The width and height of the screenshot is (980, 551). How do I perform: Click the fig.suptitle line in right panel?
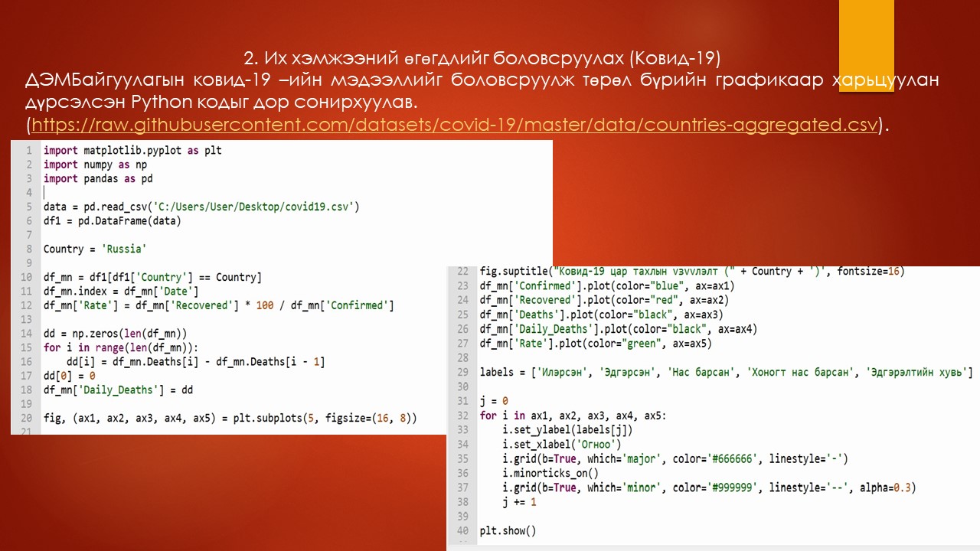pos(689,271)
